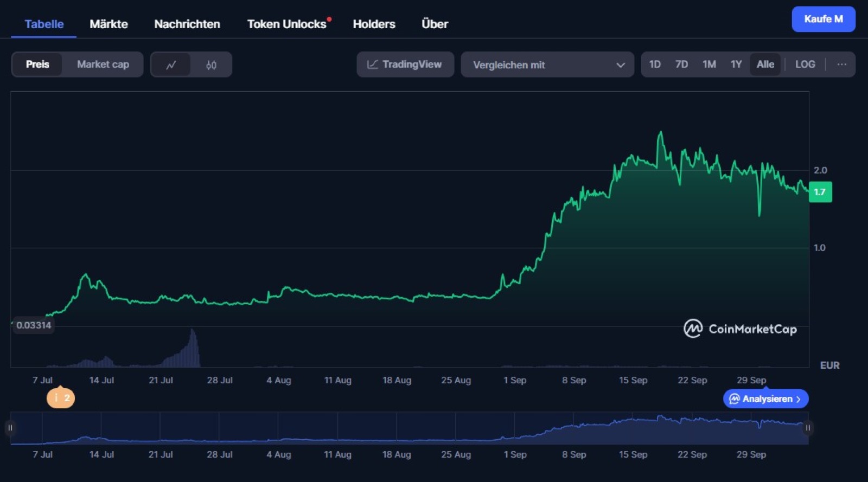This screenshot has width=868, height=482.
Task: Select the 7D time range
Action: pyautogui.click(x=681, y=65)
